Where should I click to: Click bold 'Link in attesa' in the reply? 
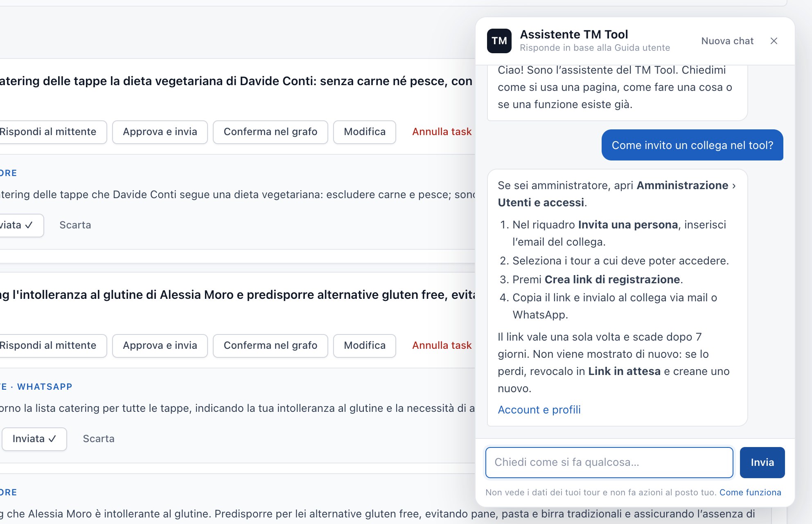tap(624, 371)
